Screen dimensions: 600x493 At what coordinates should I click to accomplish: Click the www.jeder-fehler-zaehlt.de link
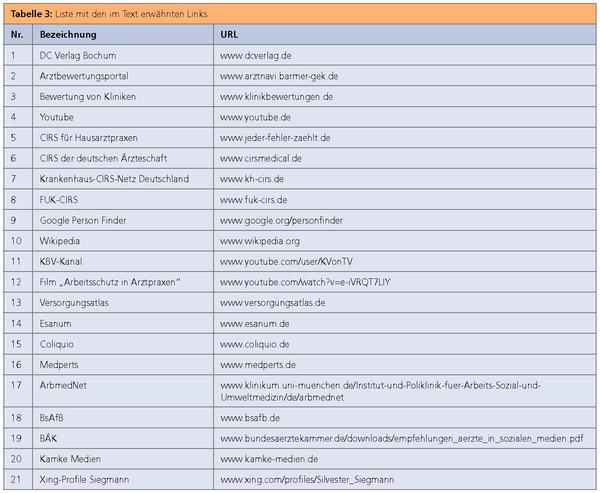coord(274,138)
